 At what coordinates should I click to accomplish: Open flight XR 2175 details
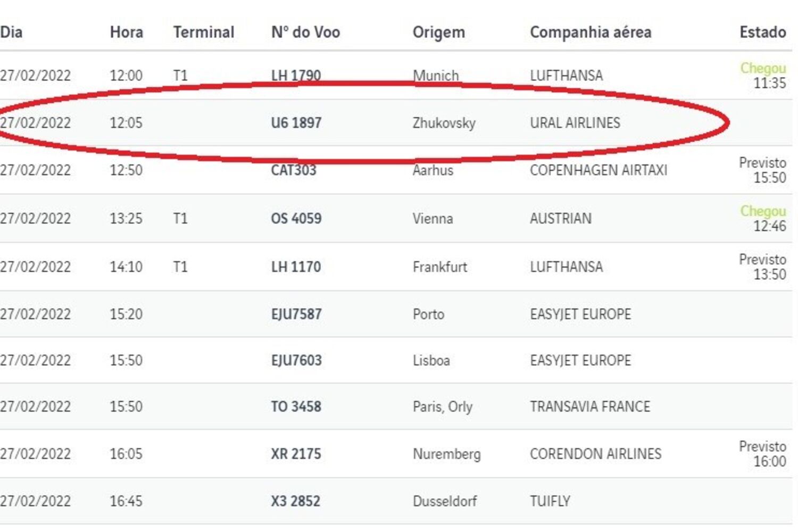tap(296, 454)
